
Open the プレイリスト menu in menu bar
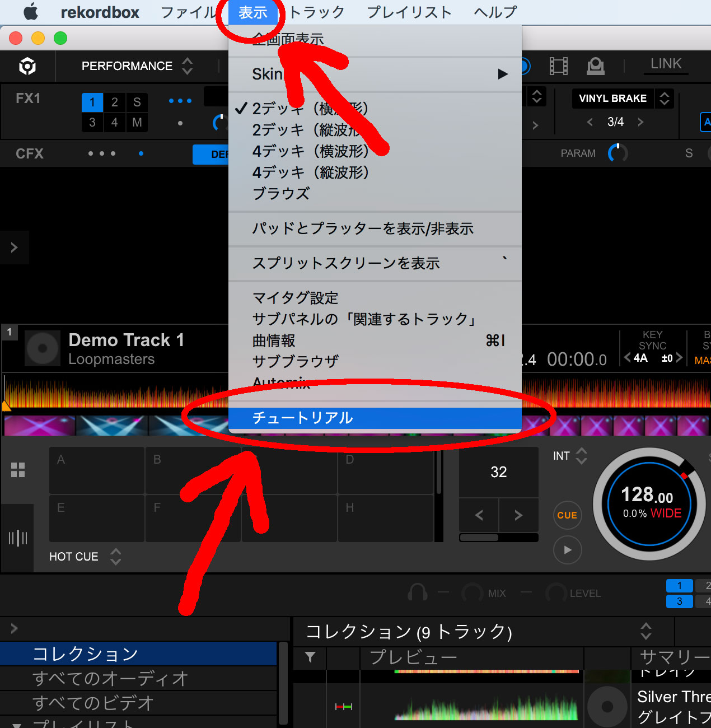coord(409,12)
